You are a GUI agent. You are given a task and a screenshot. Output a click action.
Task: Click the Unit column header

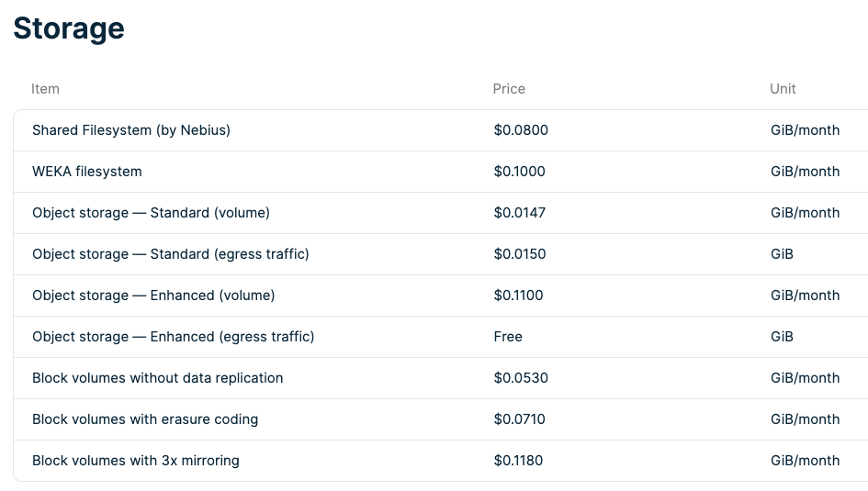point(783,89)
